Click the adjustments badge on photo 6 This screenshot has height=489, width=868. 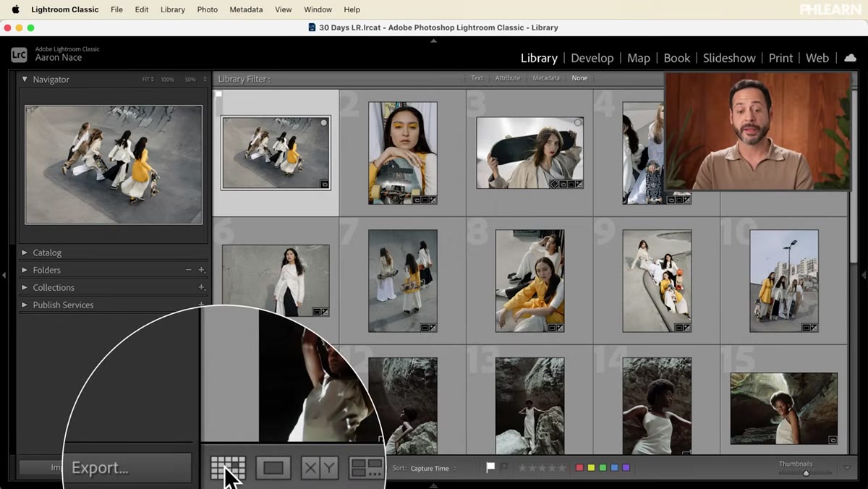pyautogui.click(x=325, y=312)
